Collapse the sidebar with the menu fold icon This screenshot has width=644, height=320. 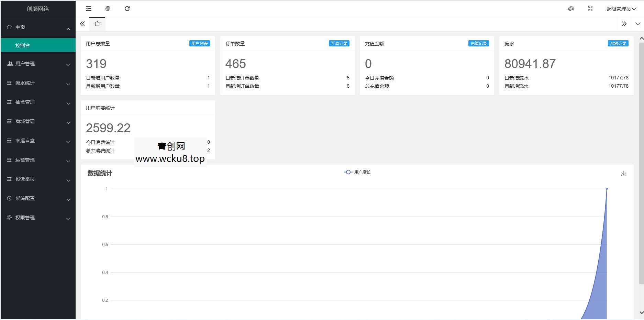pos(89,9)
